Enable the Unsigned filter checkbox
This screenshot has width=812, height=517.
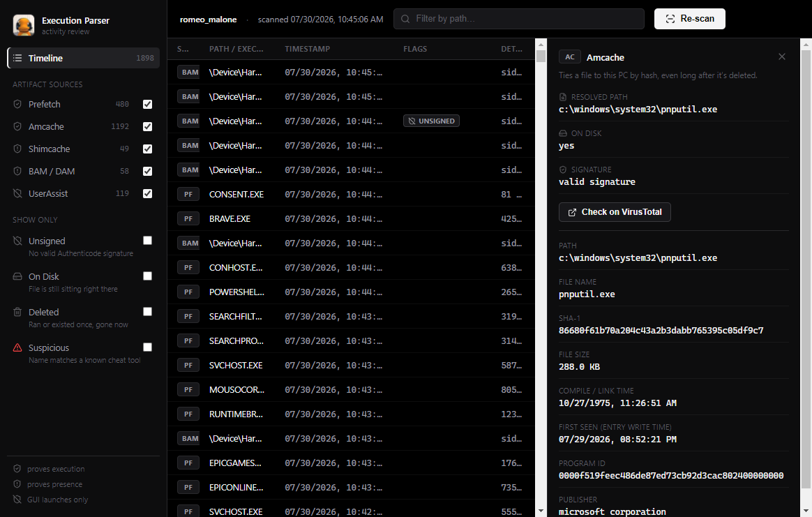click(148, 241)
